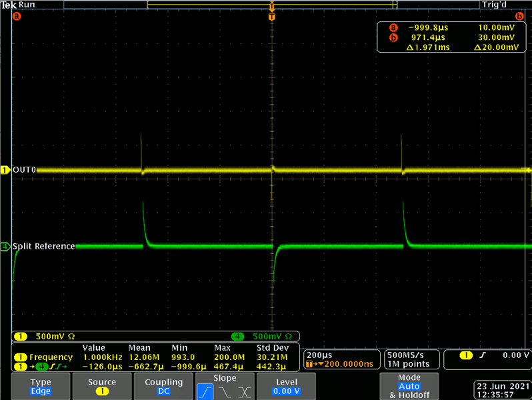Click cursor b readout icon in cursor box
The width and height of the screenshot is (532, 400).
click(393, 37)
